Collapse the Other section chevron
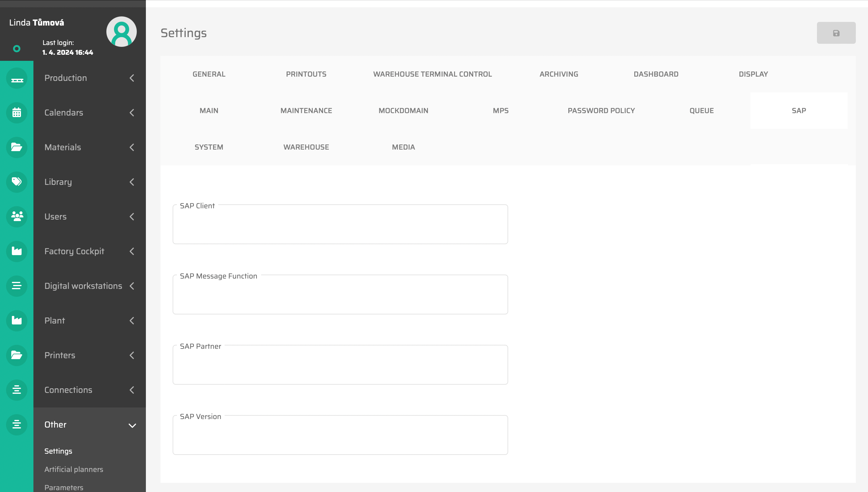 pos(132,425)
